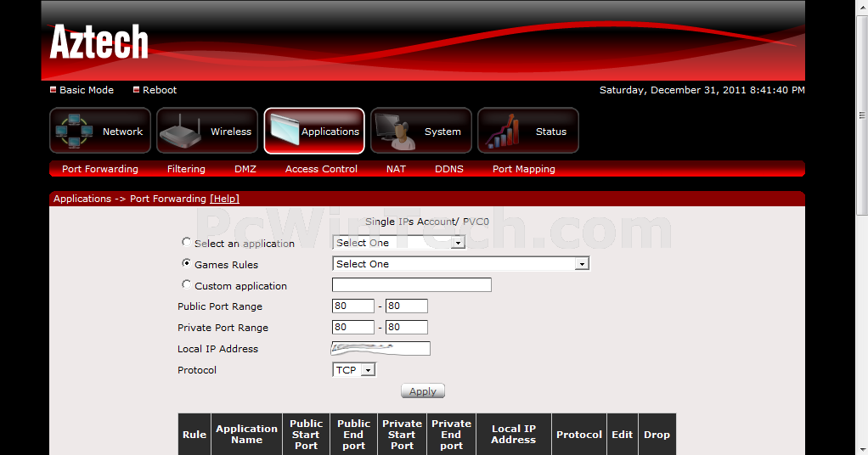The width and height of the screenshot is (868, 455).
Task: Click the Public End port column header
Action: pos(353,435)
